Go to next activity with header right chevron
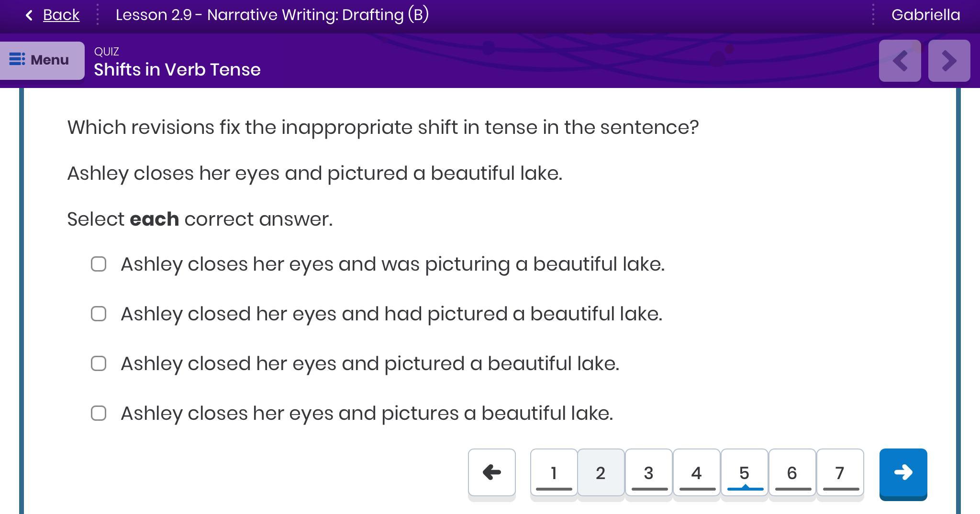Image resolution: width=980 pixels, height=514 pixels. coord(949,61)
